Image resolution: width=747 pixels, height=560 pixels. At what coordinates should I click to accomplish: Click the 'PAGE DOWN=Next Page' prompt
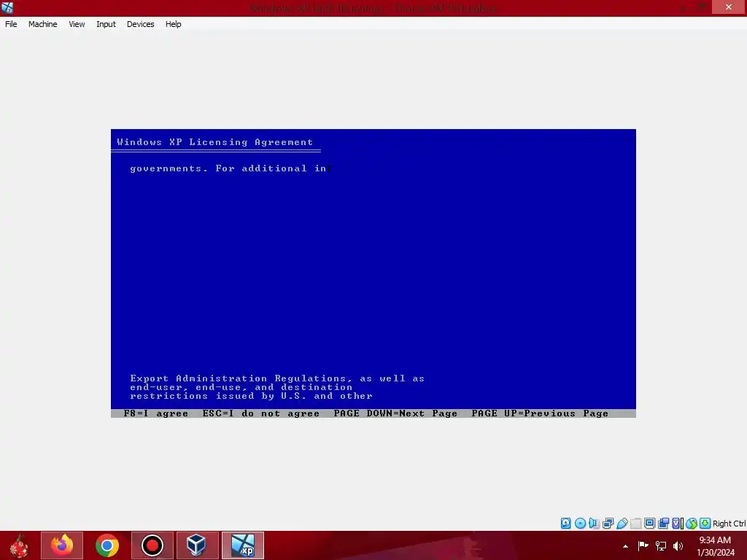(395, 413)
